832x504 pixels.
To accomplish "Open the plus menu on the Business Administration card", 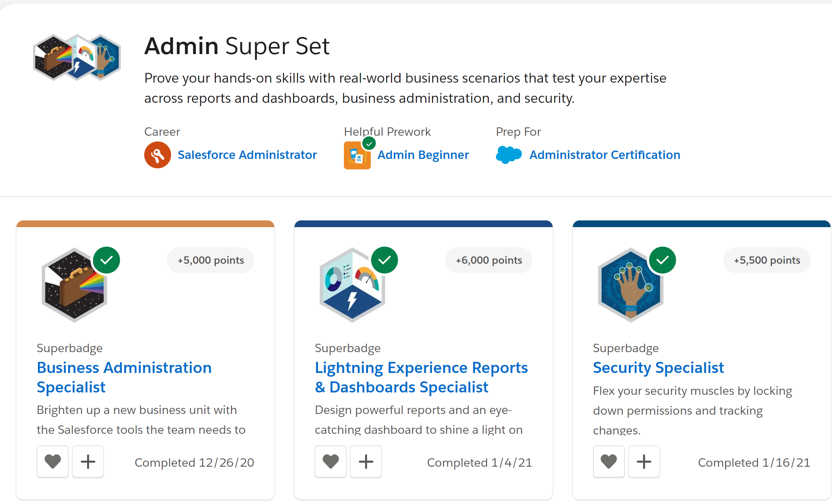I will (88, 461).
